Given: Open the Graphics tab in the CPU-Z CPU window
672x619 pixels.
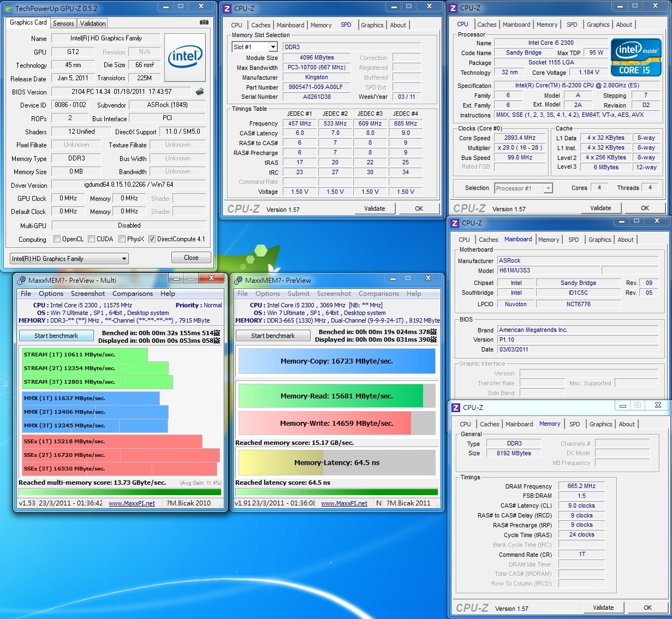Looking at the screenshot, I should 598,25.
